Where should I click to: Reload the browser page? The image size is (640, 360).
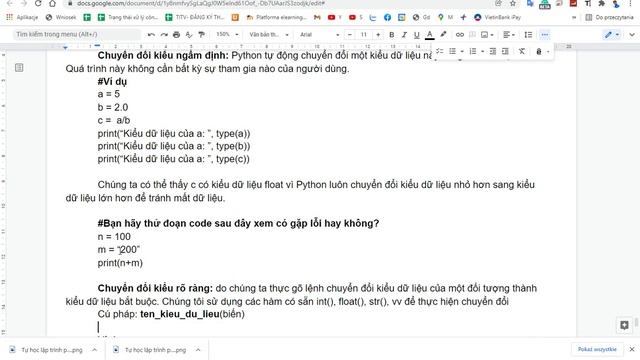point(38,3)
